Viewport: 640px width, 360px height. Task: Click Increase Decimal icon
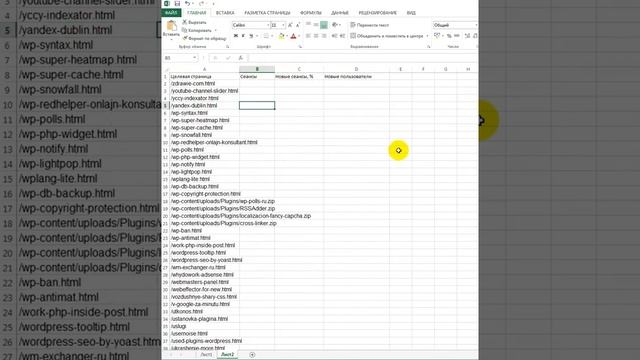467,36
